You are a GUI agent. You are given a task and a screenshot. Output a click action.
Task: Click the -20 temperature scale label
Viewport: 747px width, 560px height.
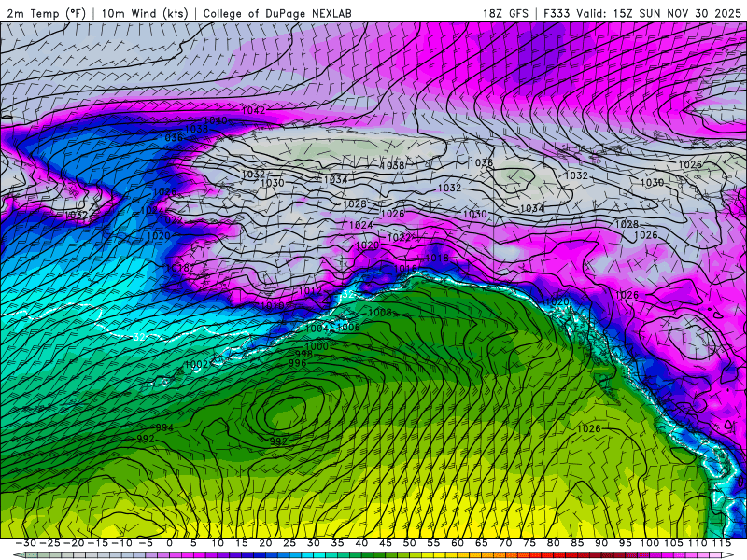point(74,543)
